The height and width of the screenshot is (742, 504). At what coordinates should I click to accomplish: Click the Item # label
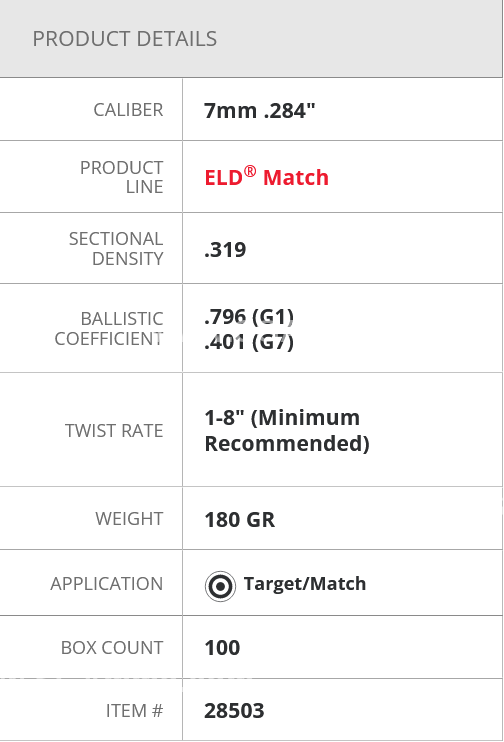[134, 710]
